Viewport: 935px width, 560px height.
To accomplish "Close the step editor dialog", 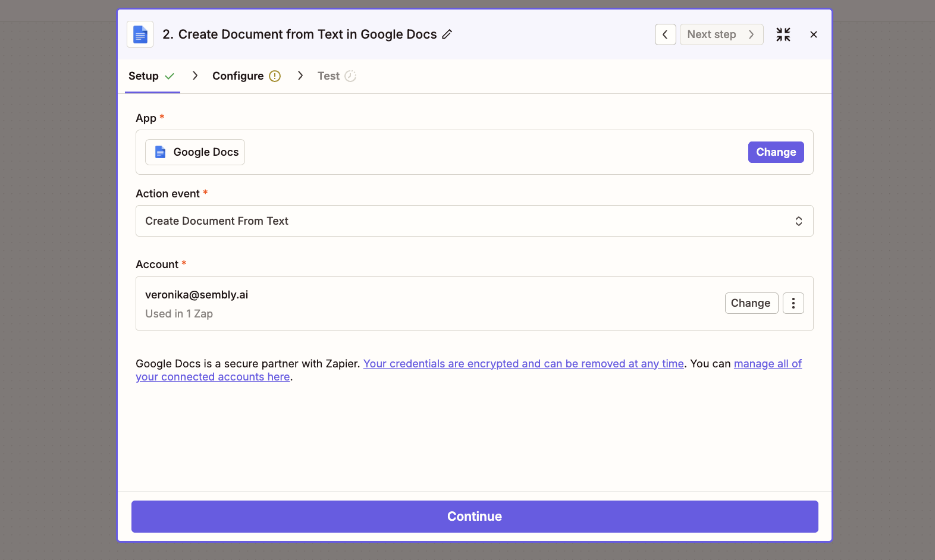I will coord(814,34).
